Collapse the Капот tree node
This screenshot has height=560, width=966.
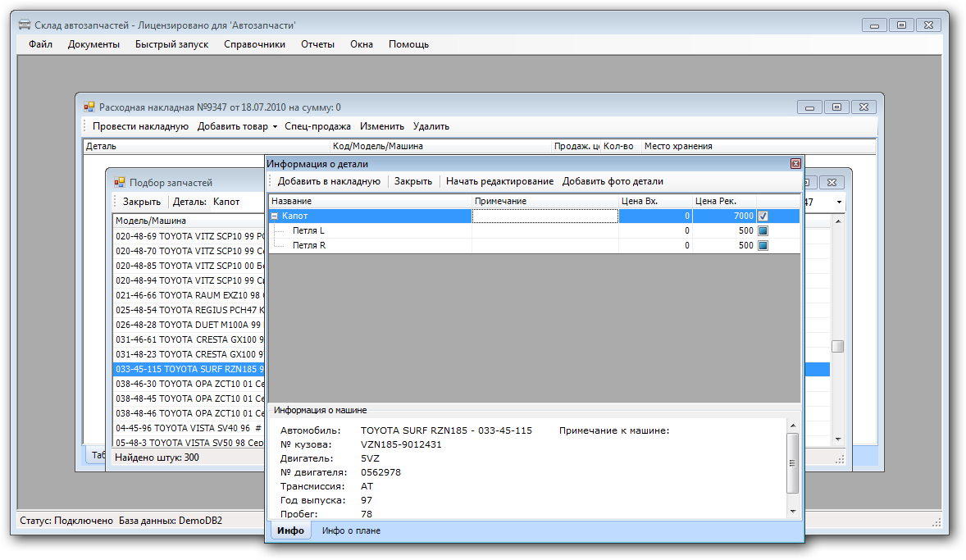(x=275, y=216)
